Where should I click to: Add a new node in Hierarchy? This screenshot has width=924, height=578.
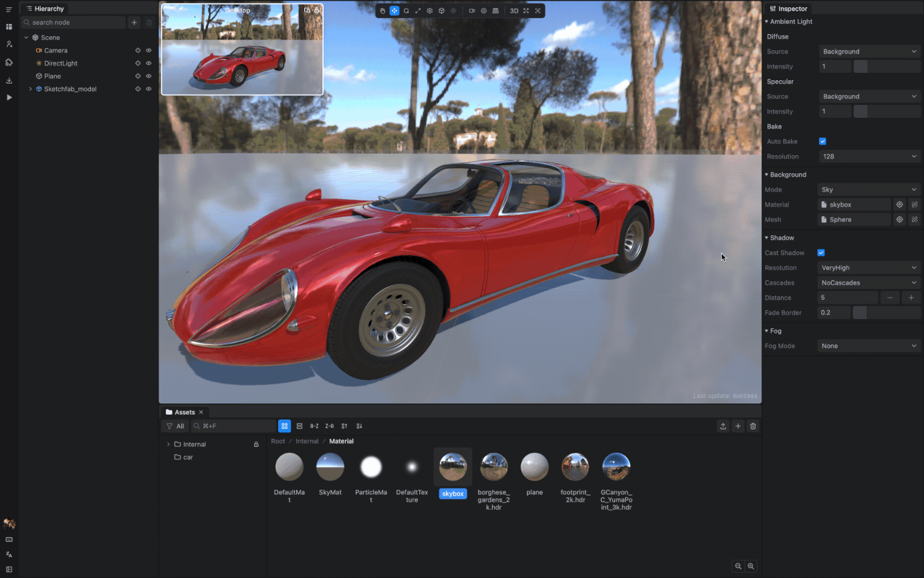(x=134, y=22)
